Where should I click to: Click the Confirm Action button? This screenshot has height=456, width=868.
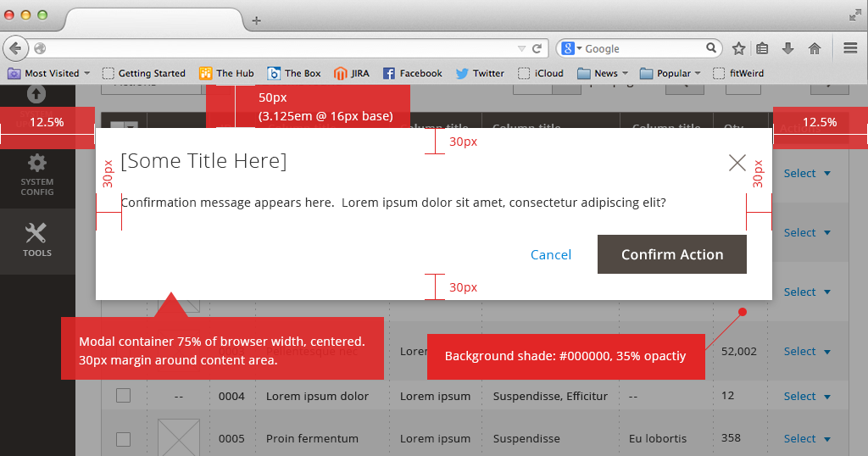[672, 254]
